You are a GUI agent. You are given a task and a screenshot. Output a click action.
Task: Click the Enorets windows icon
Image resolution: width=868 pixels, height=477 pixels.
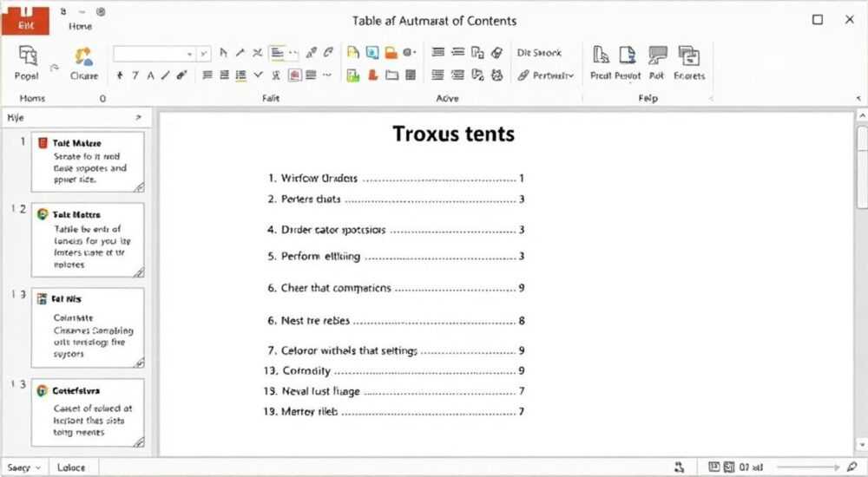click(x=688, y=55)
